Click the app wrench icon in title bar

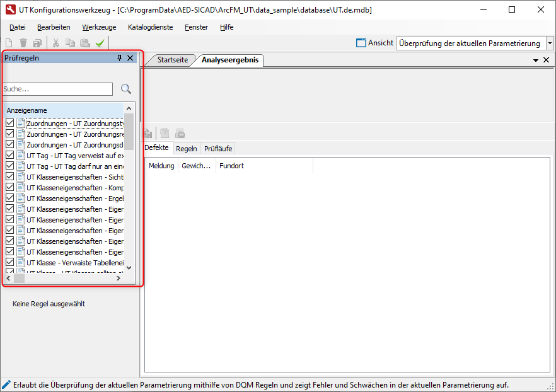pos(10,9)
